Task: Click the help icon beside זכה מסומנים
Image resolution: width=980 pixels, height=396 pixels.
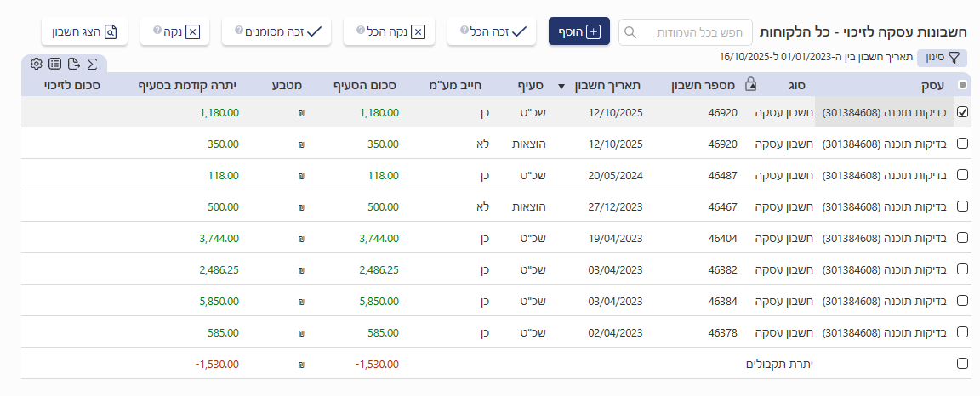Action: click(238, 31)
